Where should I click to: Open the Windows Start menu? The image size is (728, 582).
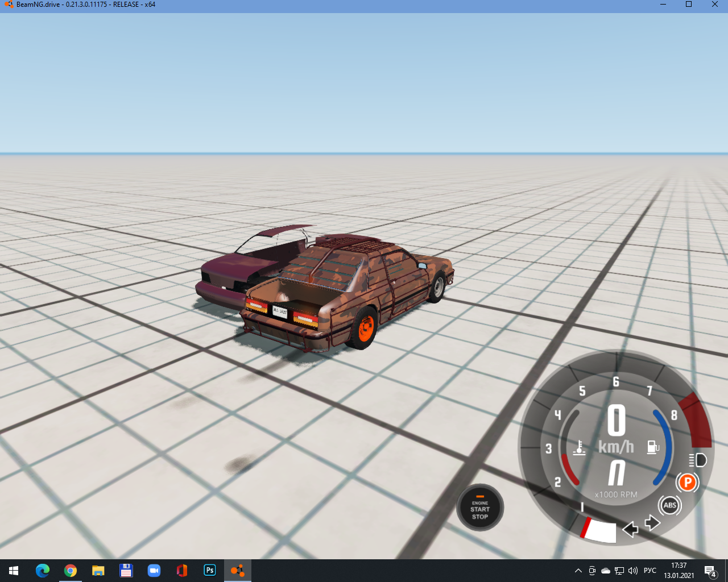tap(14, 571)
